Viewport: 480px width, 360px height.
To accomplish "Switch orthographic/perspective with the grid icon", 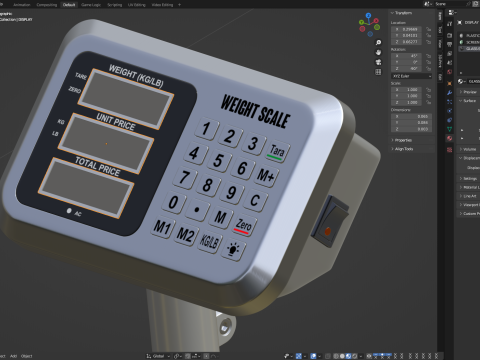I will pyautogui.click(x=378, y=72).
